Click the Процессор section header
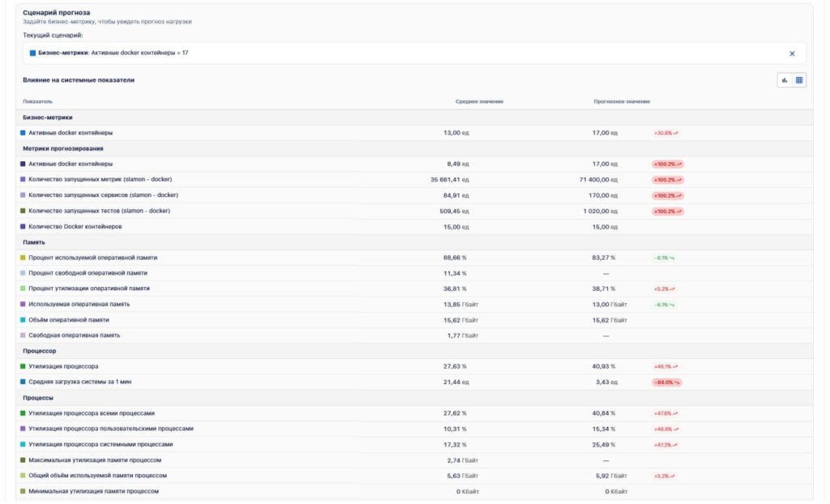 pyautogui.click(x=40, y=351)
